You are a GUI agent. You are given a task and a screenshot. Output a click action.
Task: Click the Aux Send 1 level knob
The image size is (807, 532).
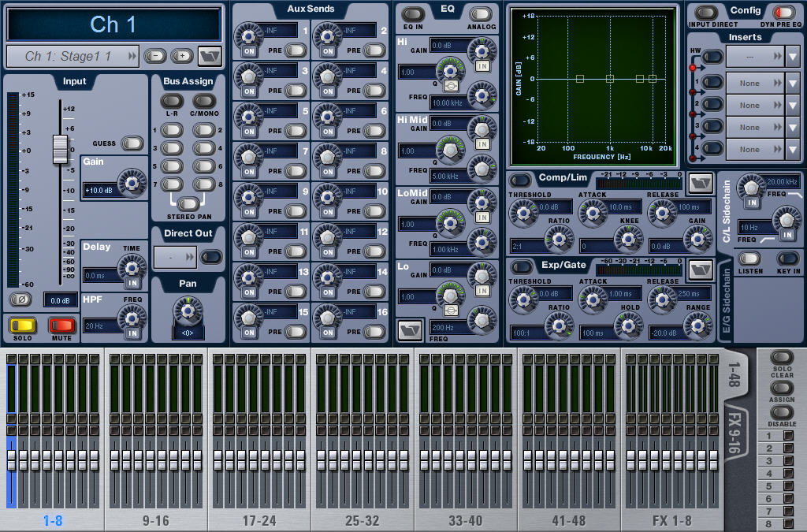pyautogui.click(x=248, y=35)
